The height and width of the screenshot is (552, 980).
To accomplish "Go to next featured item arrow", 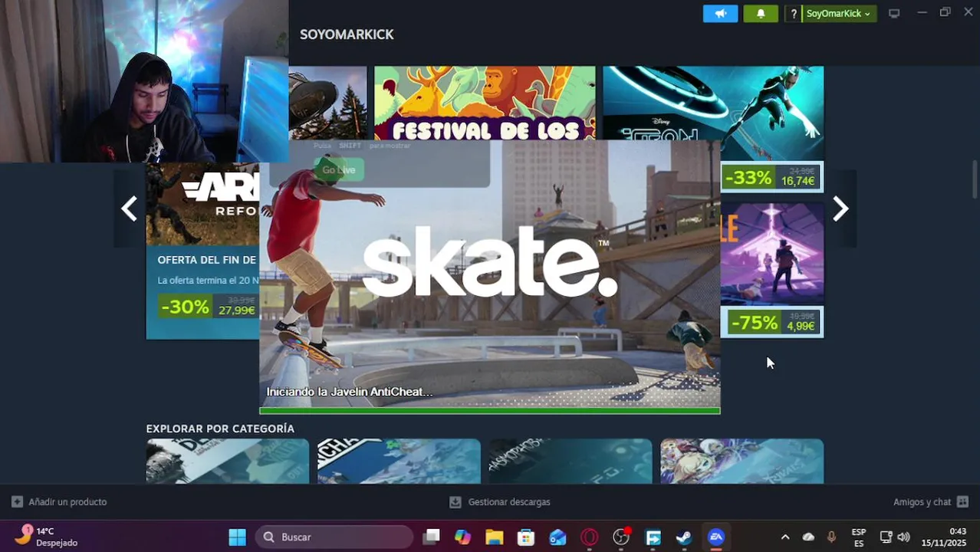I will click(x=841, y=209).
